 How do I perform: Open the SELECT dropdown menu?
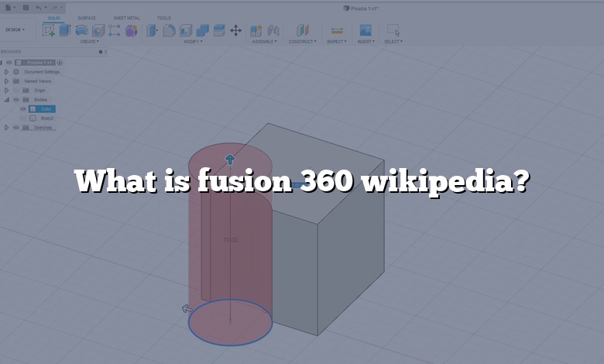[393, 42]
